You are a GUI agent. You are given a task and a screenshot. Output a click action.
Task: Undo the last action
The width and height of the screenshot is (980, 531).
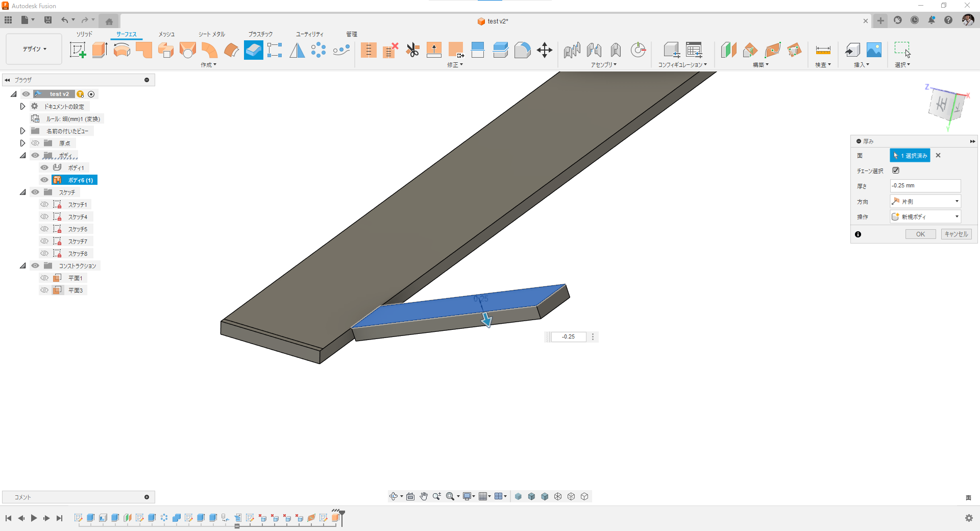[65, 20]
